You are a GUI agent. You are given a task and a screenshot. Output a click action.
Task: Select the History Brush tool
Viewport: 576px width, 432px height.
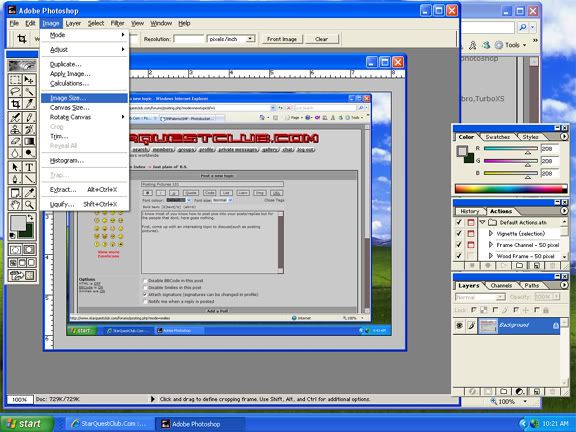[x=29, y=129]
